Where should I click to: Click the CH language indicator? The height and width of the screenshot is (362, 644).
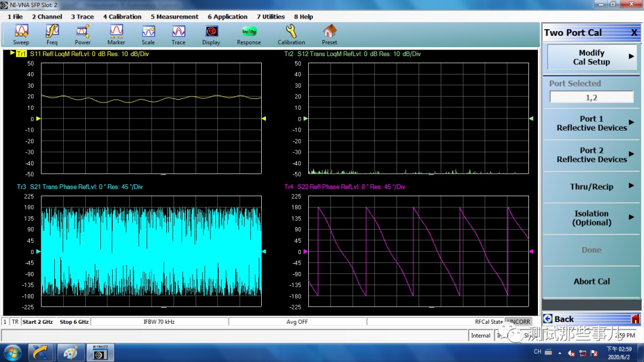pos(537,352)
